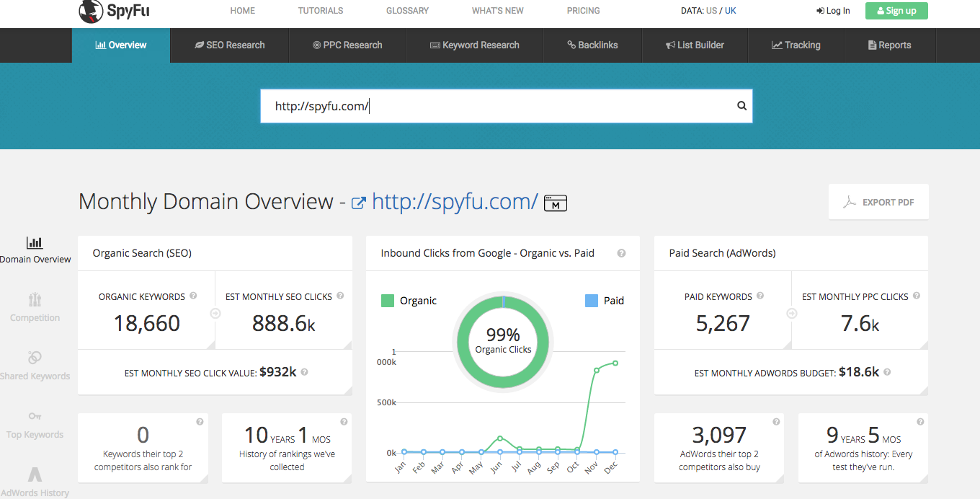Screen dimensions: 980x499
Task: Open the What's New link
Action: (x=498, y=11)
